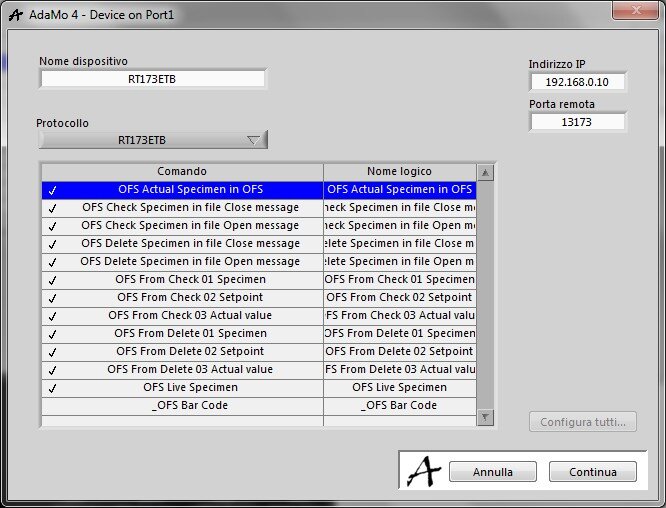Click the Comando column header

(x=182, y=172)
